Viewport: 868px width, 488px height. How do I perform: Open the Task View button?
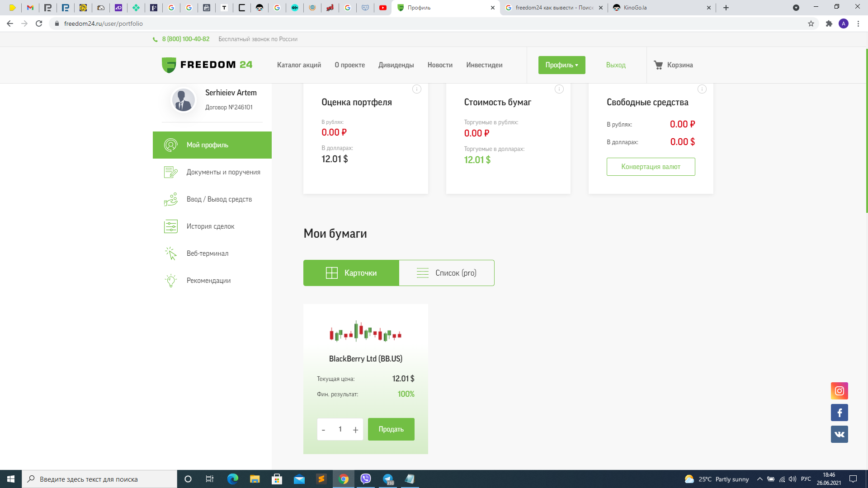pyautogui.click(x=209, y=479)
